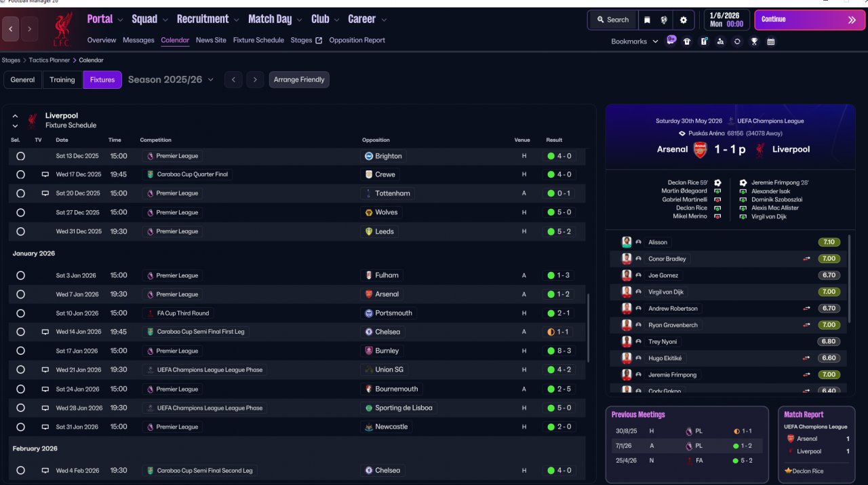Click external link icon beside Stages
Screen dimensions: 868x485
(x=319, y=41)
